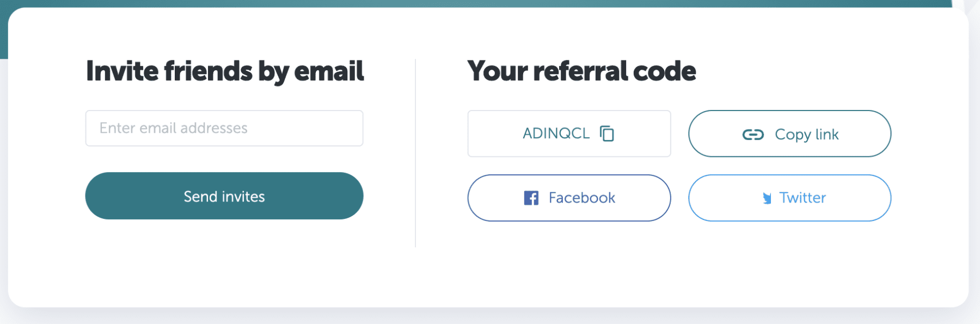The height and width of the screenshot is (324, 980).
Task: Click the 'Invite friends by email' heading
Action: pyautogui.click(x=224, y=71)
